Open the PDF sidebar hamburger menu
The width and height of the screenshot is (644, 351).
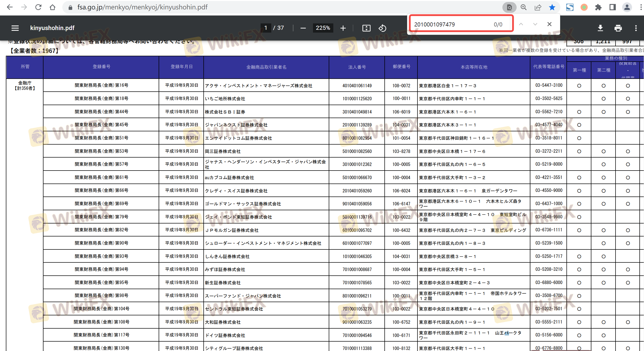click(x=15, y=28)
